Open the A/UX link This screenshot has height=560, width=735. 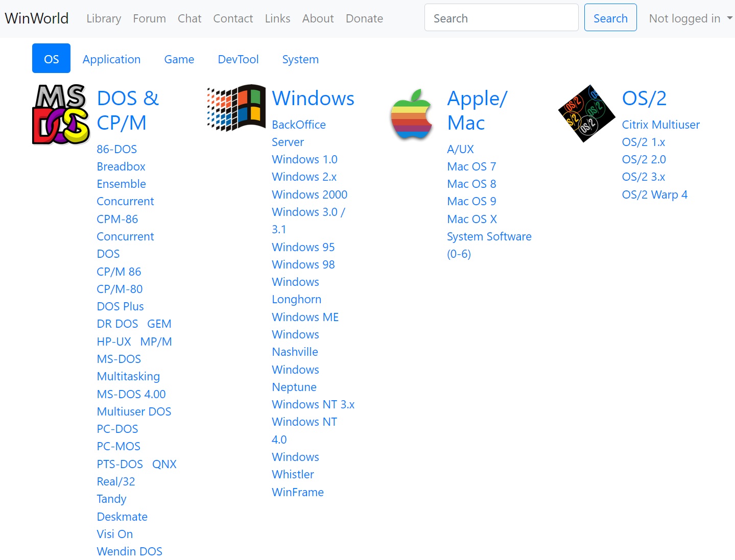point(460,149)
